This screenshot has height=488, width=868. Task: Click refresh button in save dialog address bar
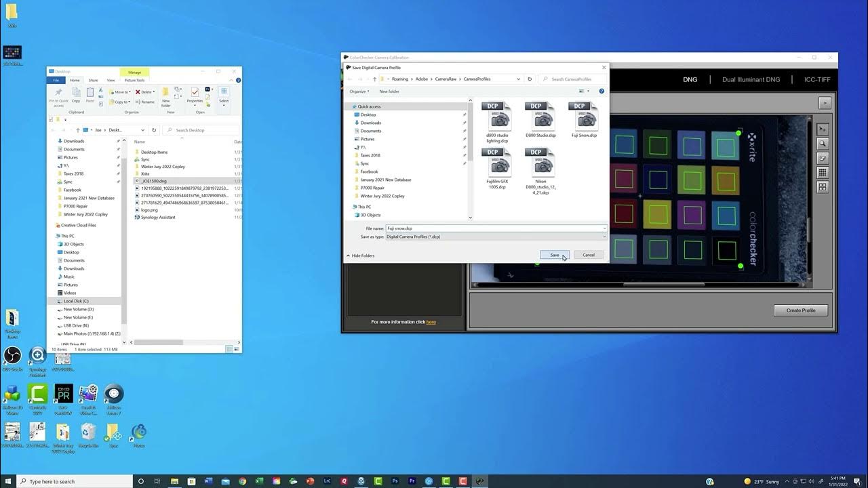530,79
